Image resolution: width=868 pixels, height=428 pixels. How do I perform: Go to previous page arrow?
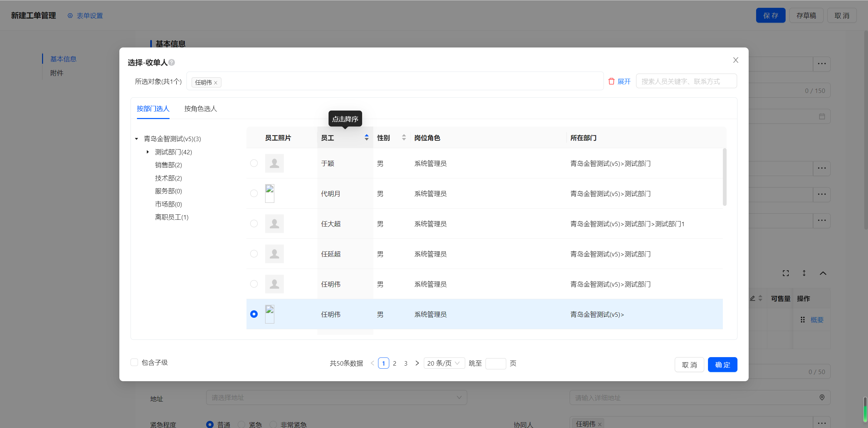point(373,363)
